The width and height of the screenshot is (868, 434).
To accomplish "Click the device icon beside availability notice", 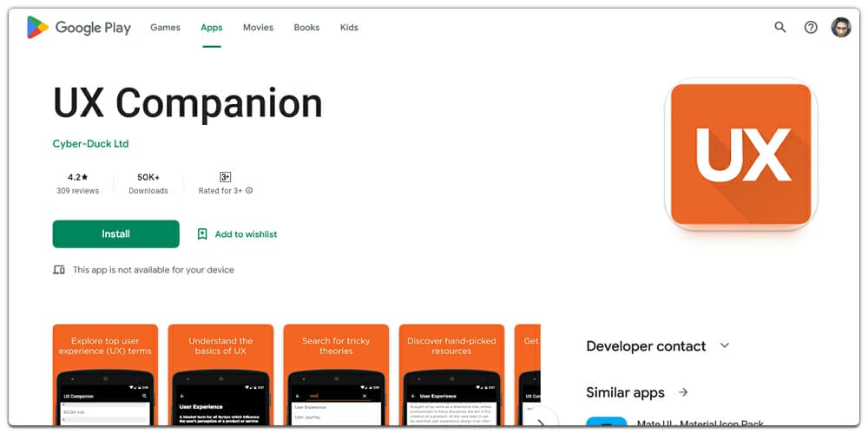I will pyautogui.click(x=59, y=270).
